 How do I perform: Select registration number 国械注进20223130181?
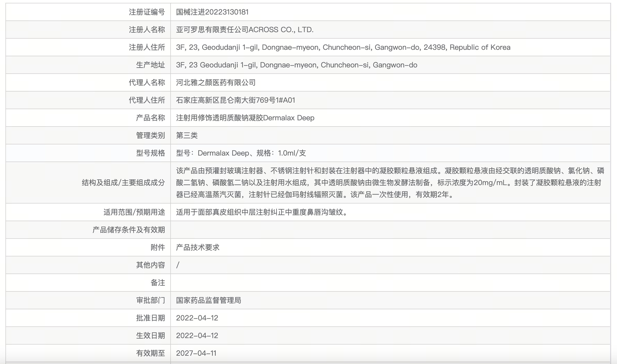212,12
